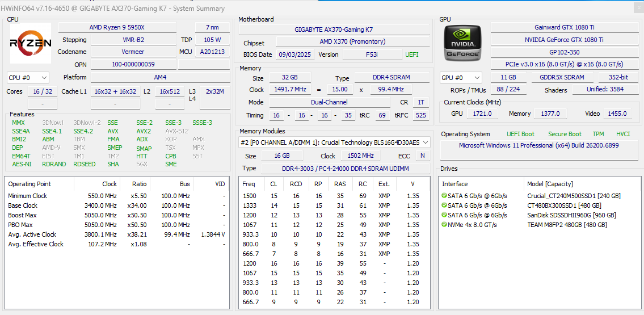Click the AMD X370 (Promontory) chipset field
This screenshot has height=315, width=644.
click(353, 42)
